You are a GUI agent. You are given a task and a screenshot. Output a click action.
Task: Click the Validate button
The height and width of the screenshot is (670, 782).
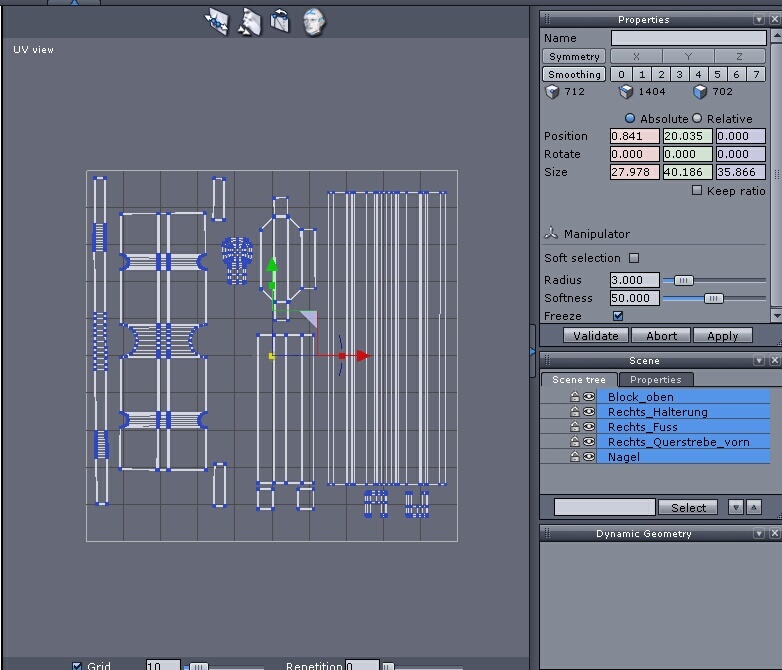(x=596, y=336)
